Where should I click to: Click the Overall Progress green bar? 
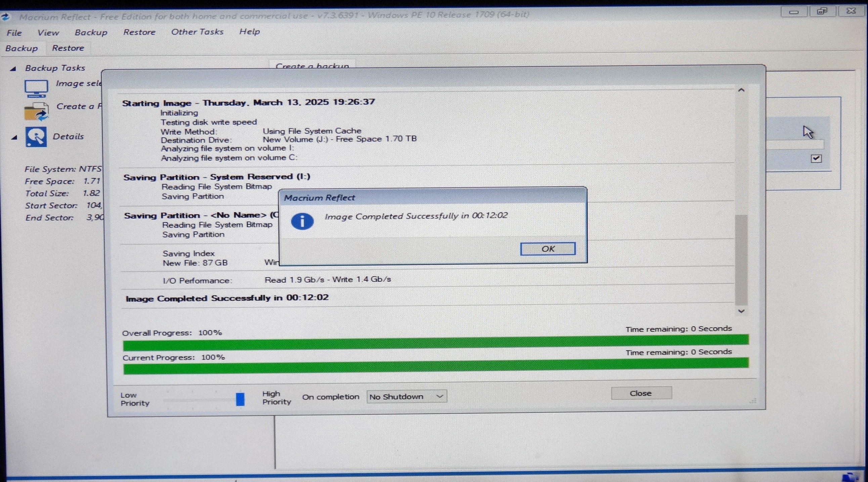pos(436,343)
